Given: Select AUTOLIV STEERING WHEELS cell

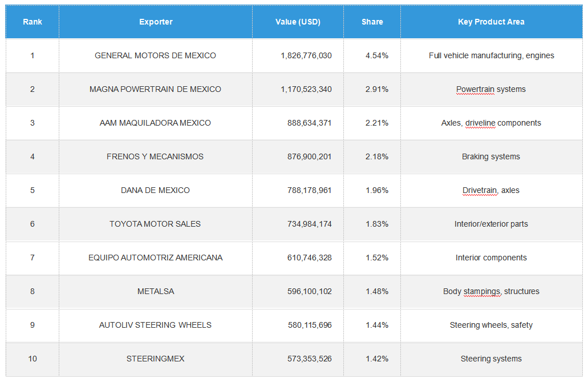Looking at the screenshot, I should coord(156,325).
